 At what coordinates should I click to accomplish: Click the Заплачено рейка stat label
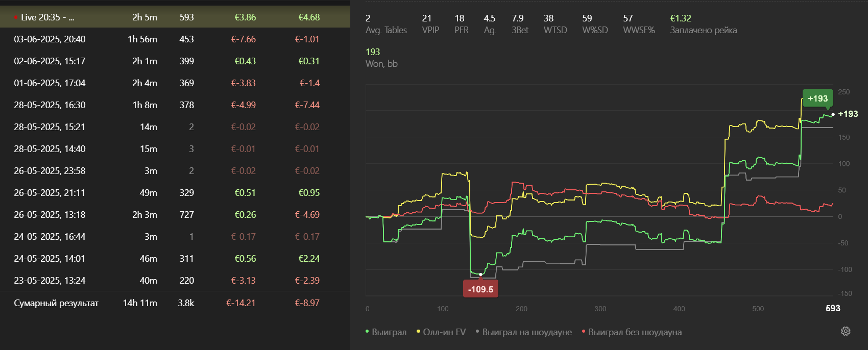click(703, 30)
